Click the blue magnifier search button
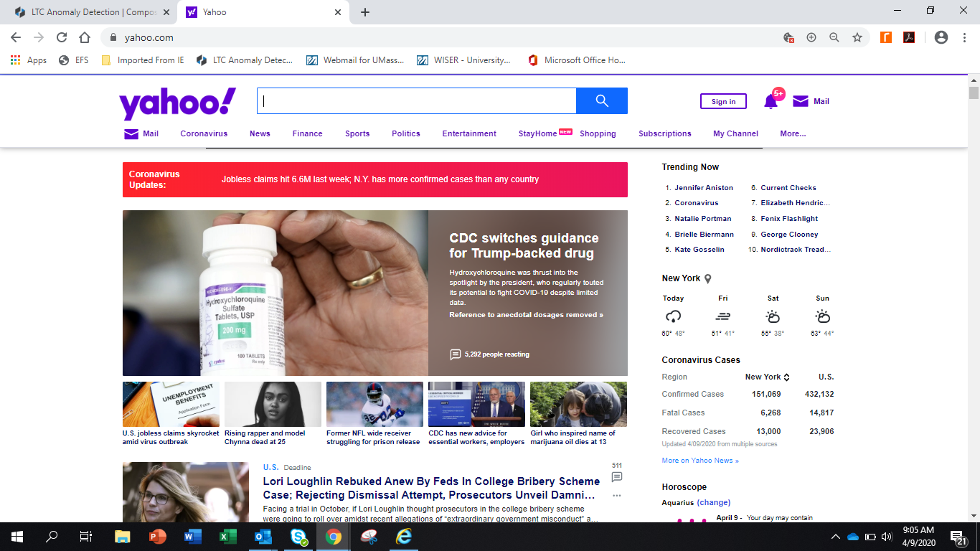 pos(601,100)
